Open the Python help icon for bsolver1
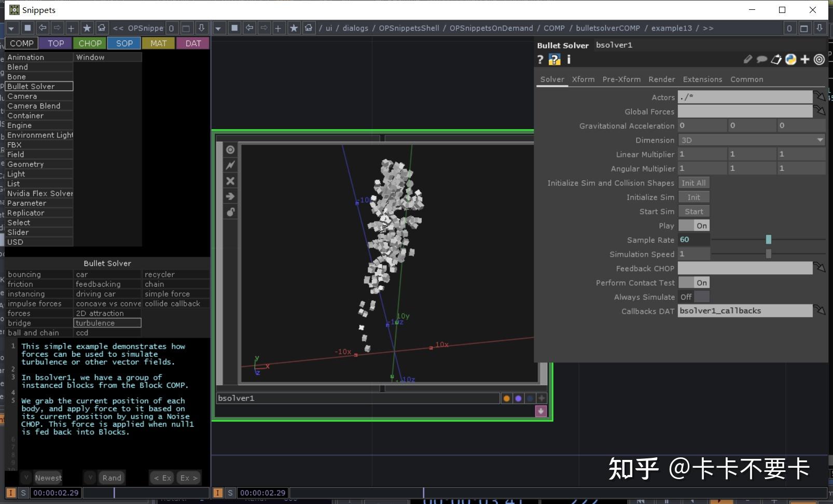Viewport: 833px width, 504px height. (554, 59)
